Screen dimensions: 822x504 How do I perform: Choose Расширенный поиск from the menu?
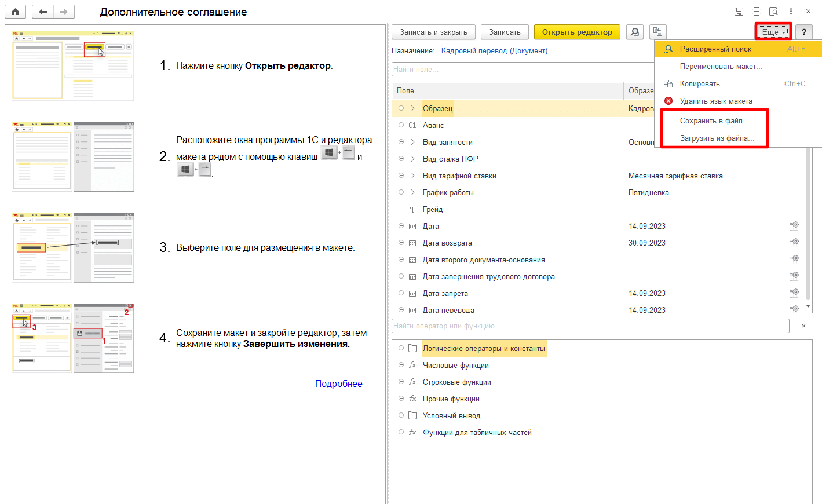739,49
